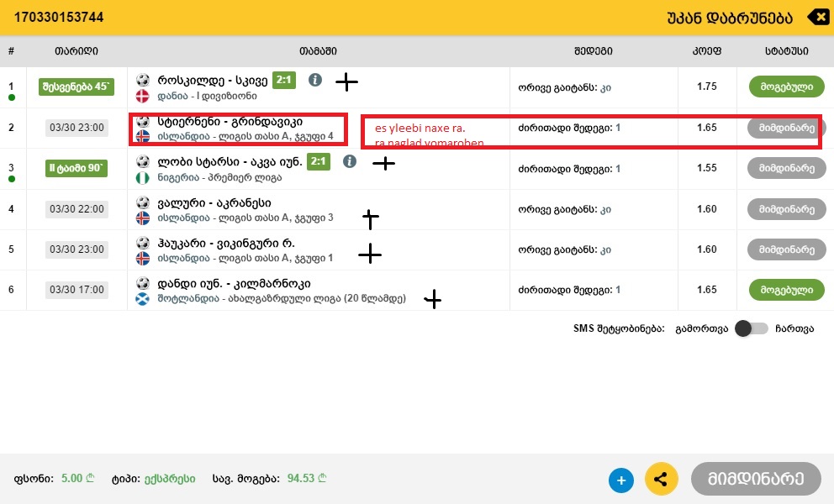834x504 pixels.
Task: Click soccer ball icon for ვალური match
Action: (x=143, y=202)
